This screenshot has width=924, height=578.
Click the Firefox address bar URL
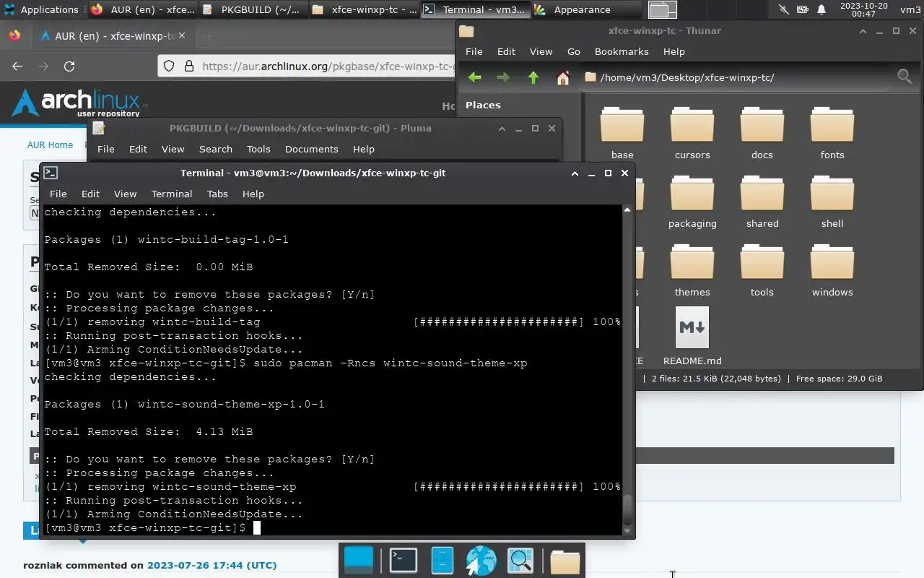pos(328,66)
